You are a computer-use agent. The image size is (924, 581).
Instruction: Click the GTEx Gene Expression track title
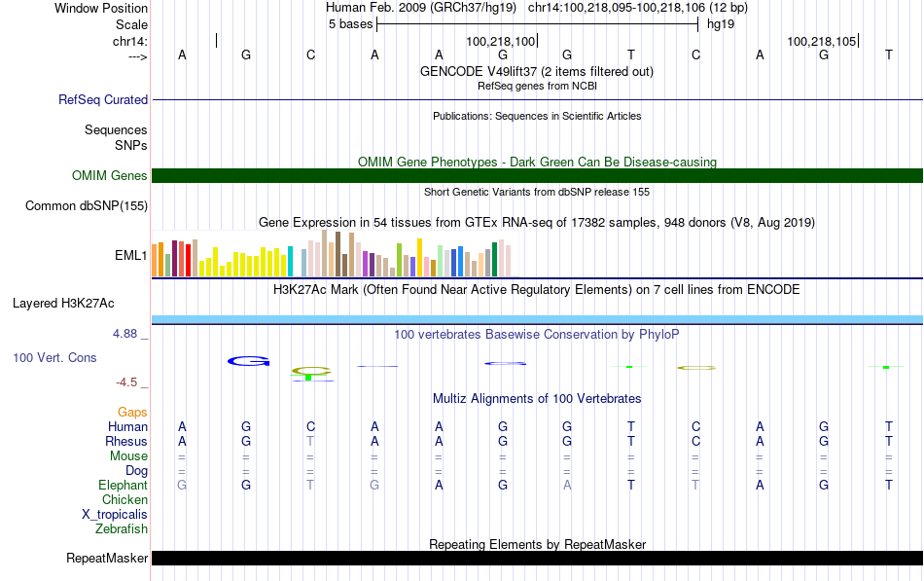pyautogui.click(x=537, y=222)
